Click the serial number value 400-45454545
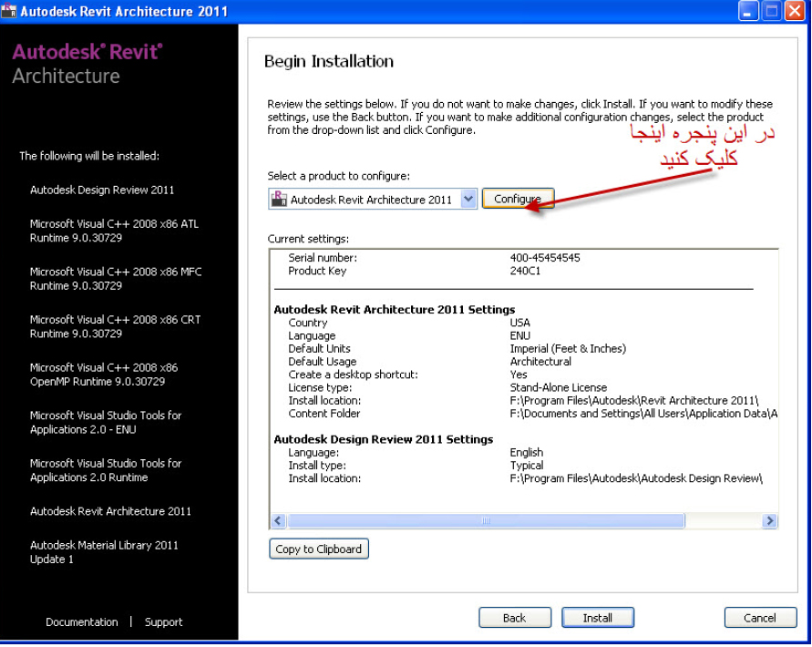The height and width of the screenshot is (647, 812). click(545, 258)
